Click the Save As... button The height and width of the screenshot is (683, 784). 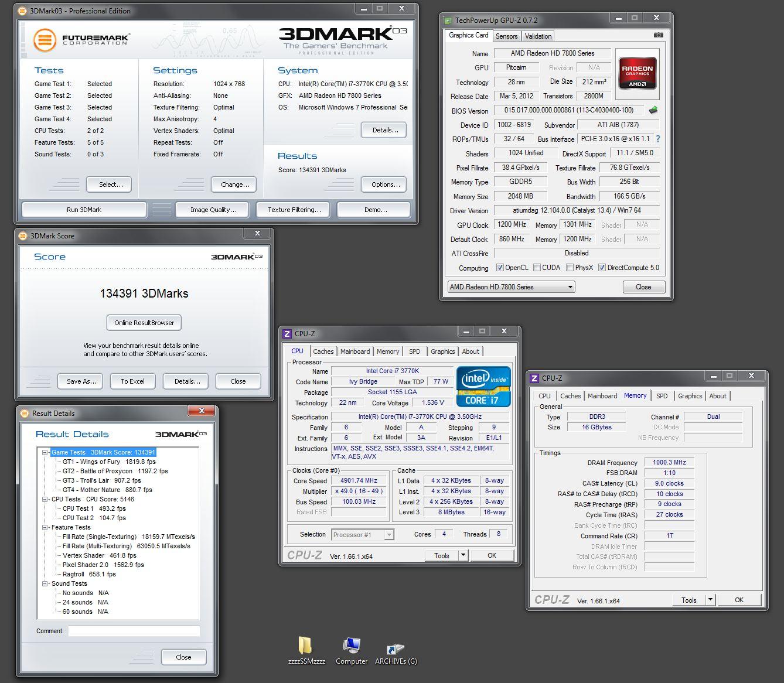click(x=81, y=381)
